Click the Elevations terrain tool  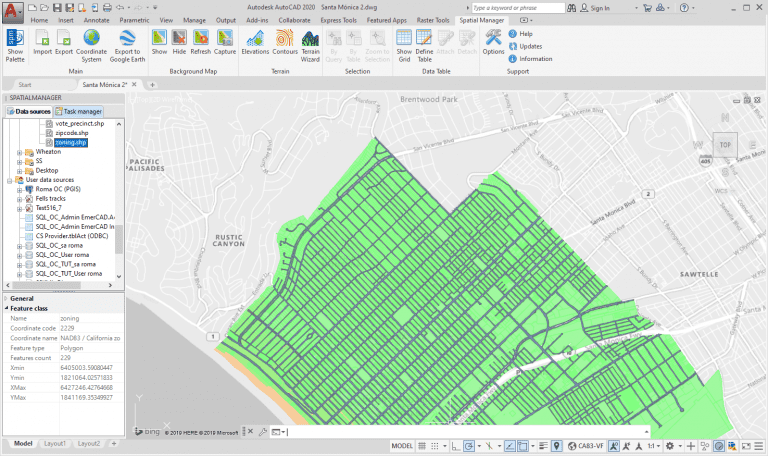[x=255, y=42]
